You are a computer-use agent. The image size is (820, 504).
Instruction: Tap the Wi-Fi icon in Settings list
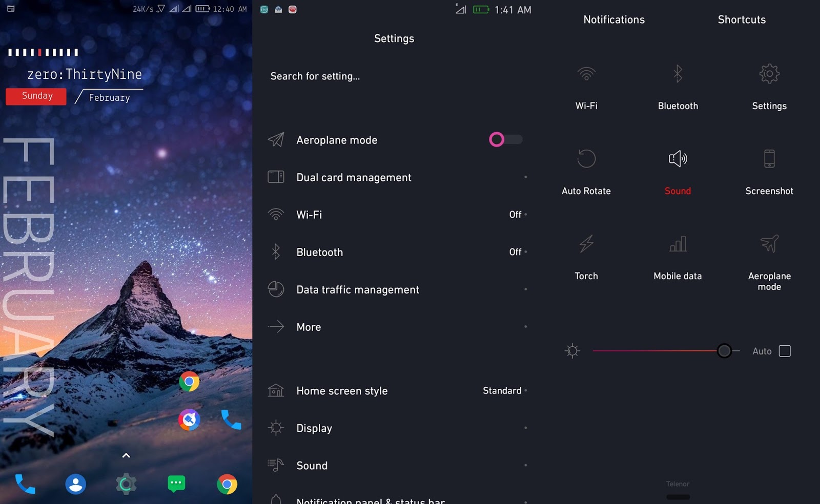click(276, 215)
